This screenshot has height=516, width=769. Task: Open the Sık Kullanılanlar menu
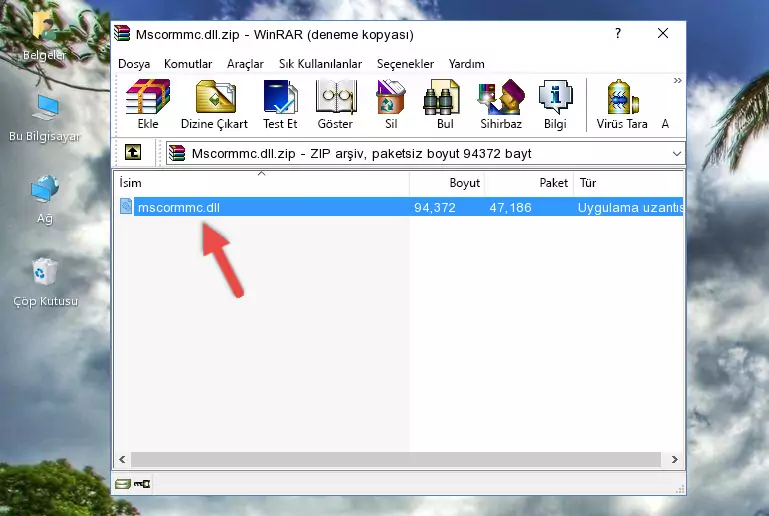(x=320, y=64)
